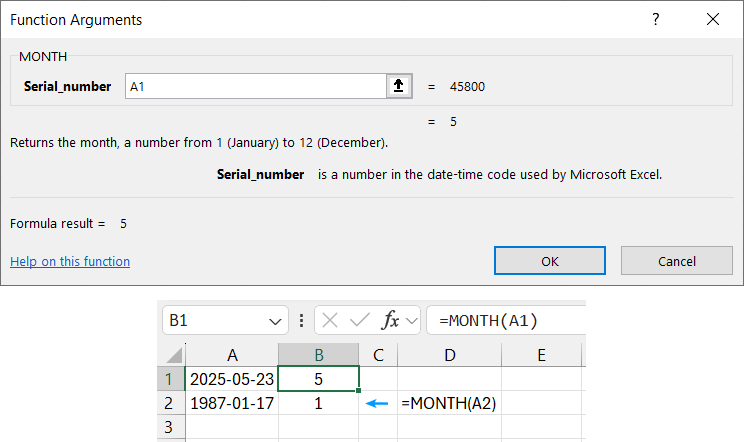Click empty cell A3
The width and height of the screenshot is (744, 442).
[232, 427]
